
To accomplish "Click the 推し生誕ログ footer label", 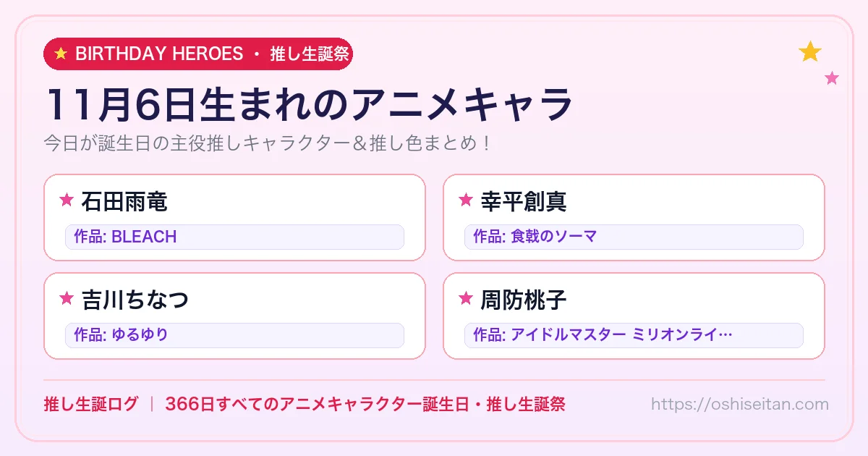I will coord(90,404).
